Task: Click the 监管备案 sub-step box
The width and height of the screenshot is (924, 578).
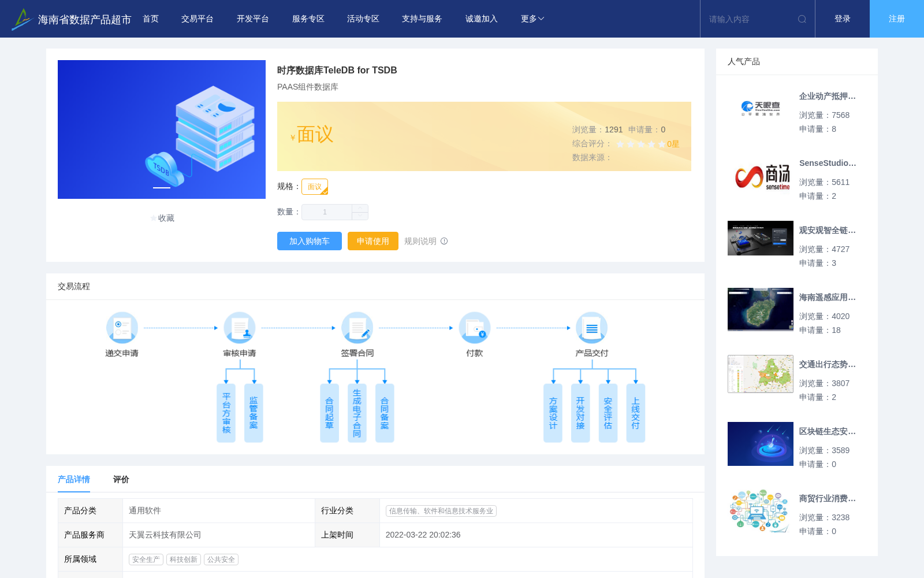Action: tap(254, 413)
